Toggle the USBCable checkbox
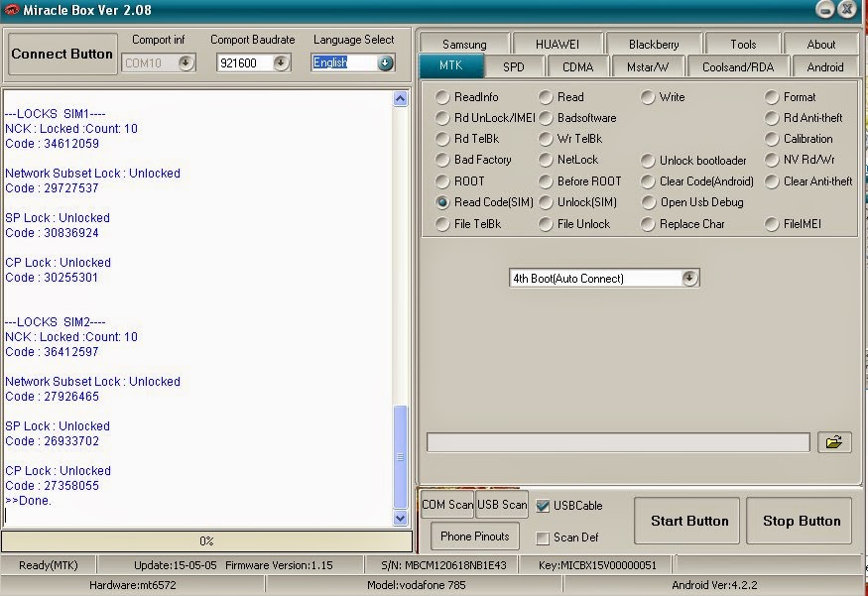Viewport: 868px width, 596px height. click(543, 506)
